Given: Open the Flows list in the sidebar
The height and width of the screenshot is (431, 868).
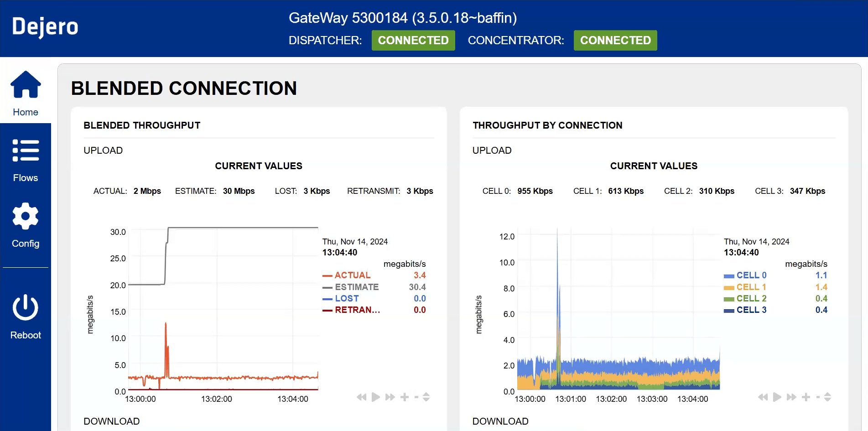Looking at the screenshot, I should 26,160.
